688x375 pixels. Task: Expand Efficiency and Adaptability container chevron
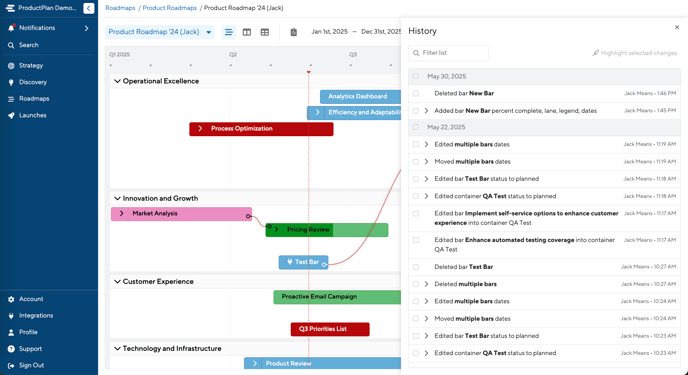(318, 113)
